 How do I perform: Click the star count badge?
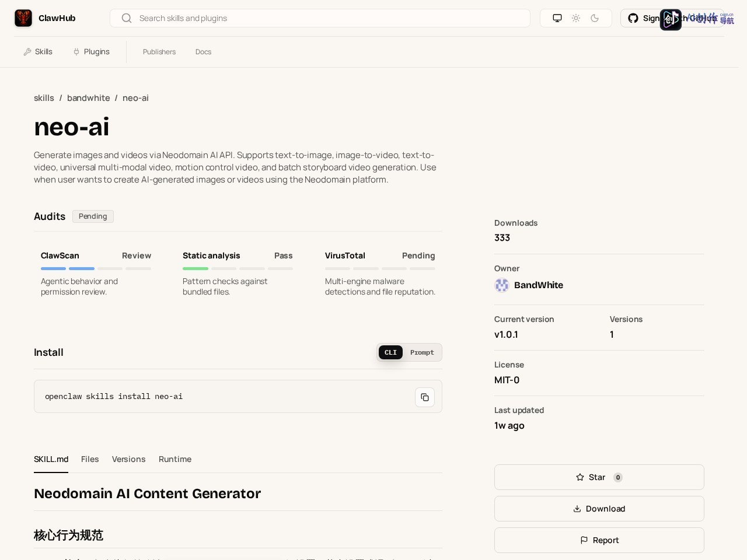coord(618,477)
